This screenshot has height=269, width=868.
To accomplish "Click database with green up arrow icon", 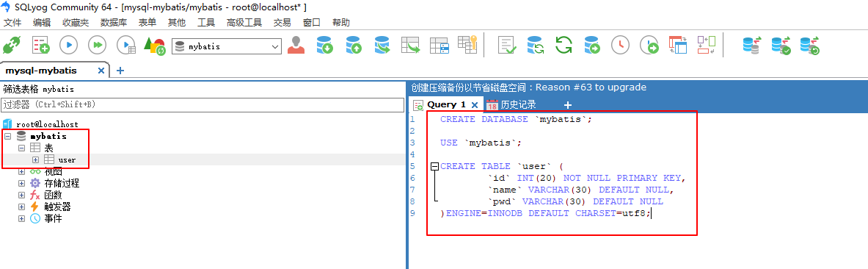I will pos(354,45).
